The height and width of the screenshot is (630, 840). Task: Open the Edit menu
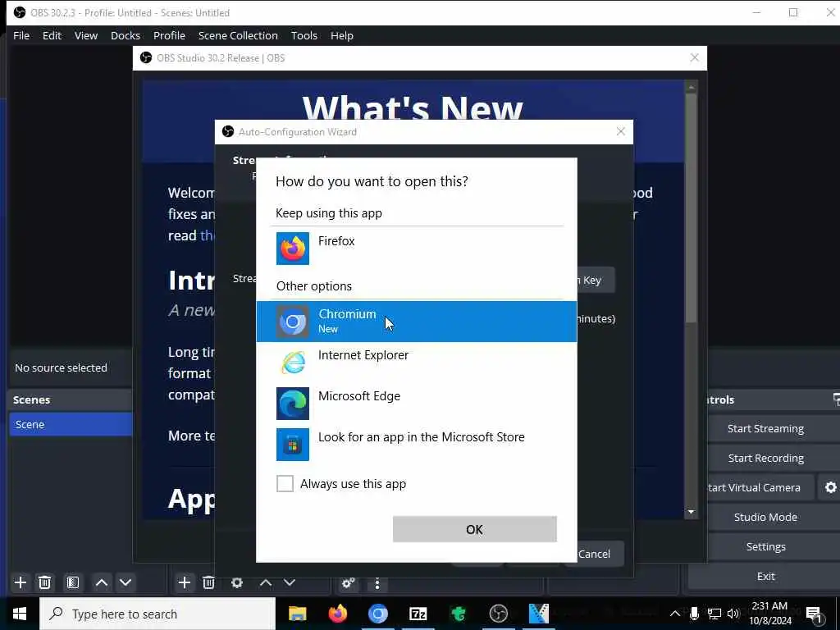52,35
